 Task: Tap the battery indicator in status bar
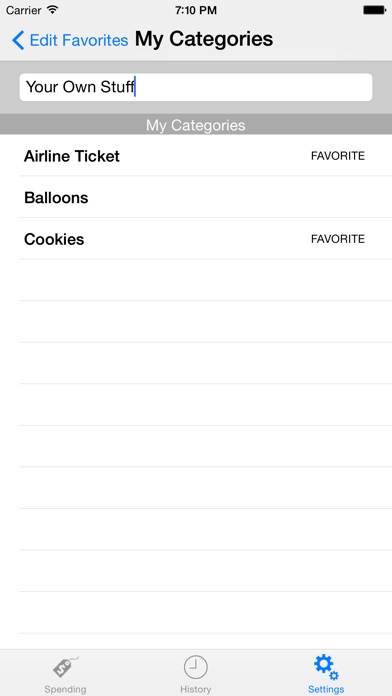374,10
